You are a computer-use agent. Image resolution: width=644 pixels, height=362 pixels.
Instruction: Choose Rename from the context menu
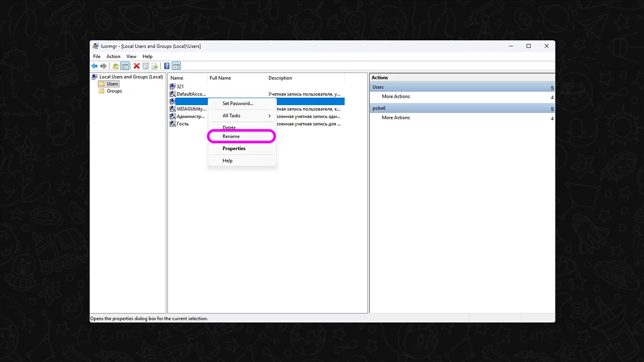point(231,137)
